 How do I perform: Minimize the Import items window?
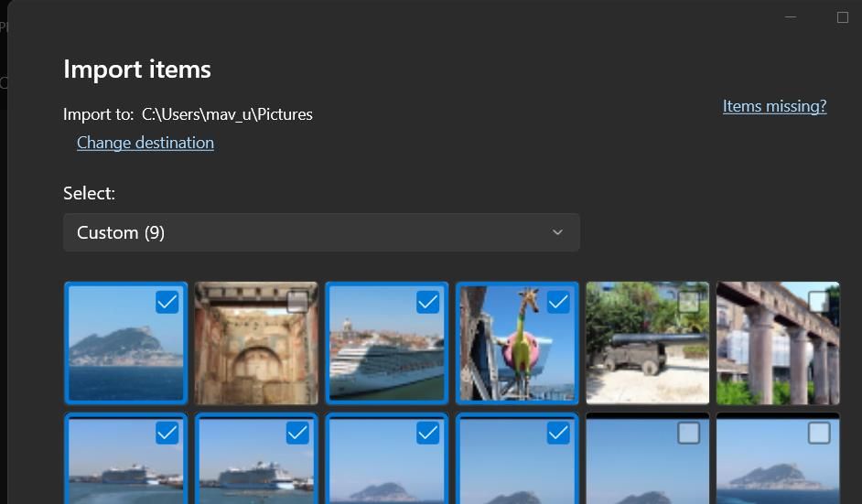[x=791, y=17]
